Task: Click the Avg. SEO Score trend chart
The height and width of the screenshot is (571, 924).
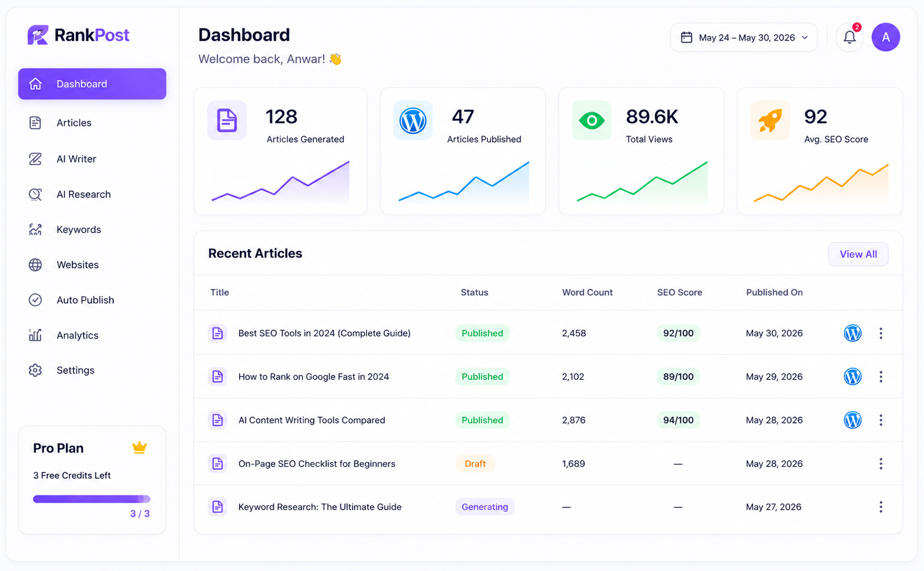Action: (821, 183)
